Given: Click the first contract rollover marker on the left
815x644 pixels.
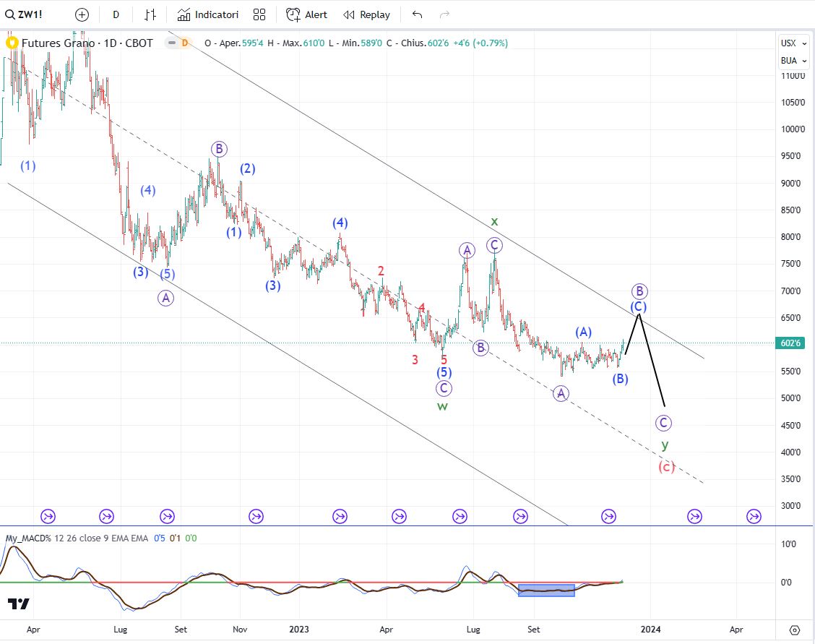Looking at the screenshot, I should pos(48,516).
